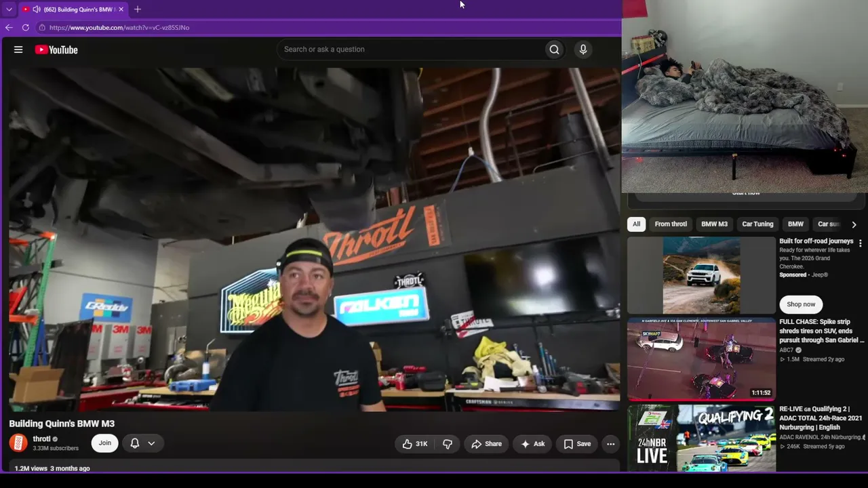868x488 pixels.
Task: Click the browser address bar URL
Action: [x=119, y=28]
